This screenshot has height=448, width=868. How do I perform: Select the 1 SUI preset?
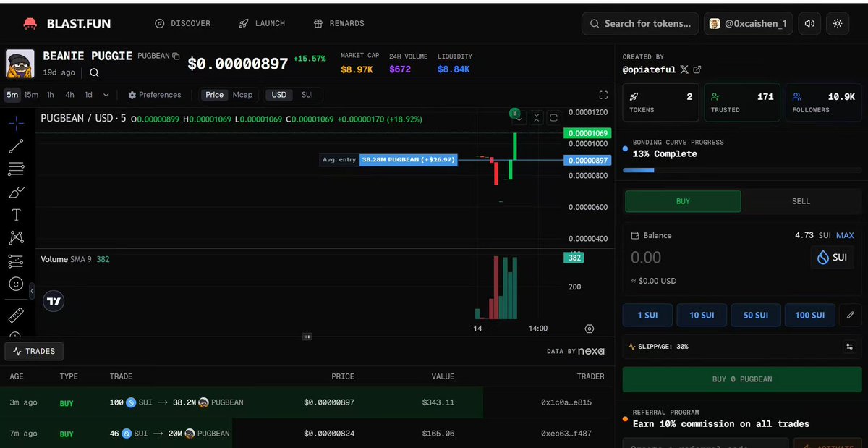(647, 315)
